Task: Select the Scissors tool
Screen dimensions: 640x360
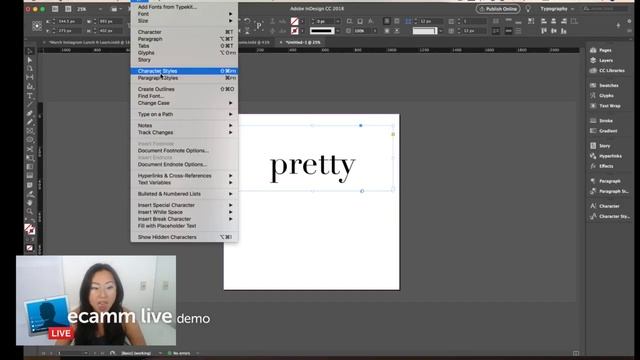Action: (30, 149)
